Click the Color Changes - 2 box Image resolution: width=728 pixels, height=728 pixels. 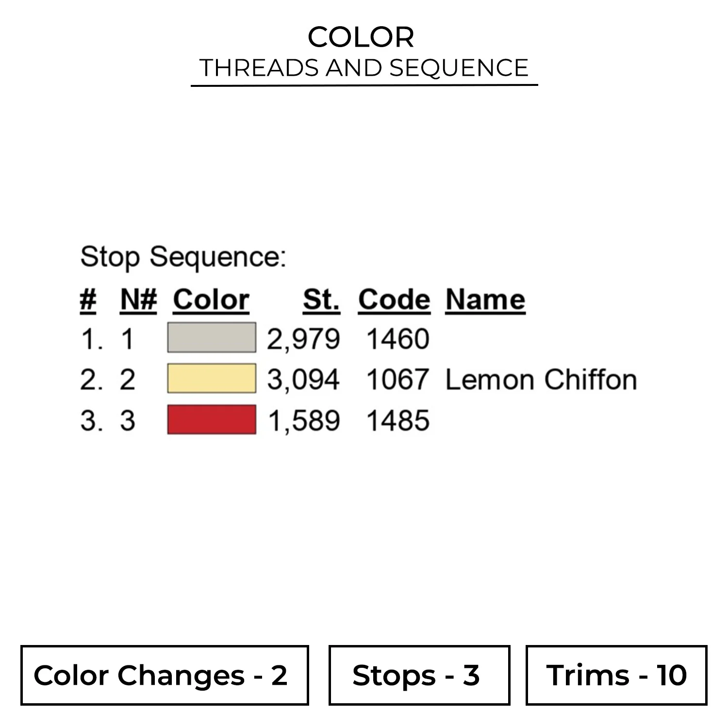point(165,675)
